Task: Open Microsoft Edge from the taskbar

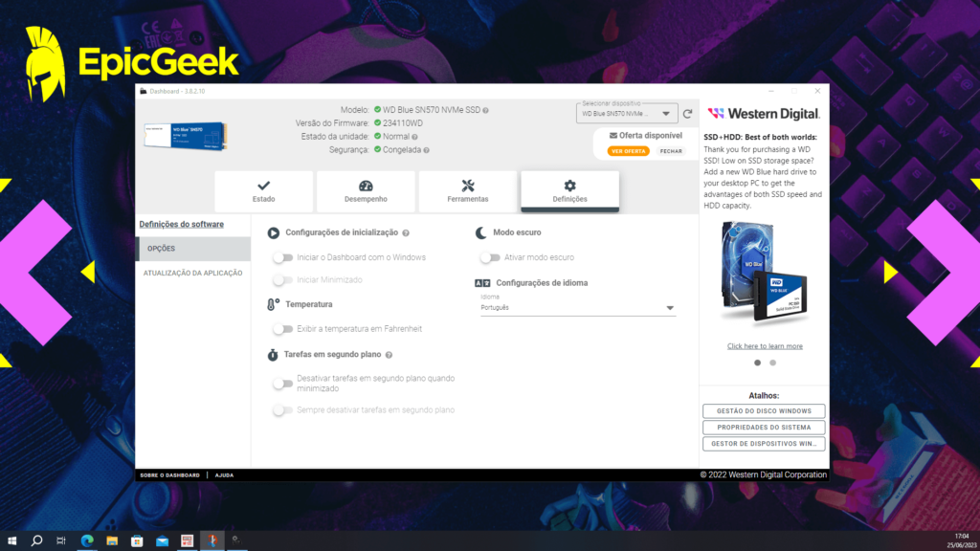Action: (87, 540)
